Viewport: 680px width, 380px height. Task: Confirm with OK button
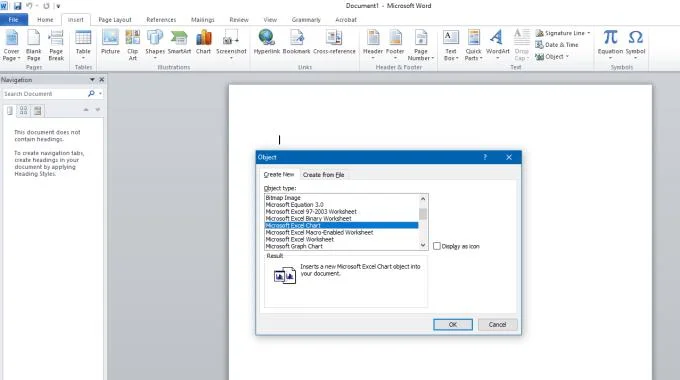pos(453,324)
